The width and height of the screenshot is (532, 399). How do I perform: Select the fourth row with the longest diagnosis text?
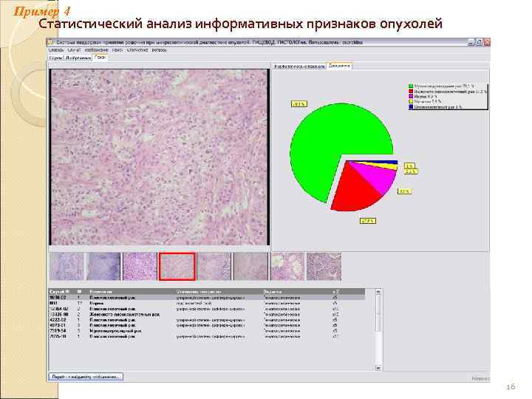coord(207,314)
